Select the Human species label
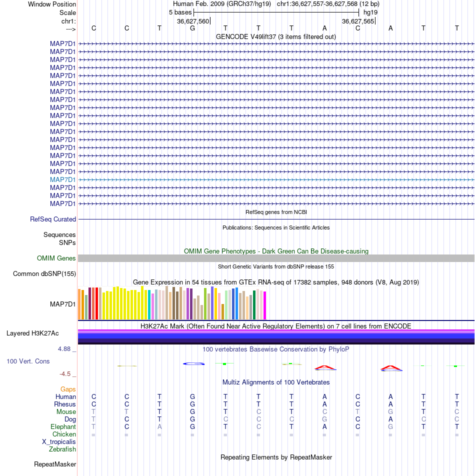 pos(65,397)
